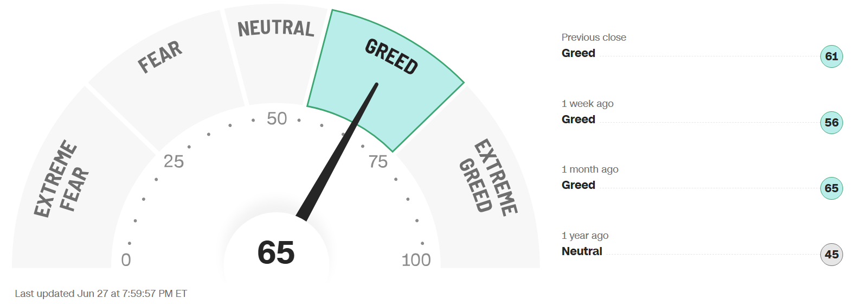This screenshot has height=304, width=868.
Task: Click the 1 month ago label
Action: tap(590, 169)
